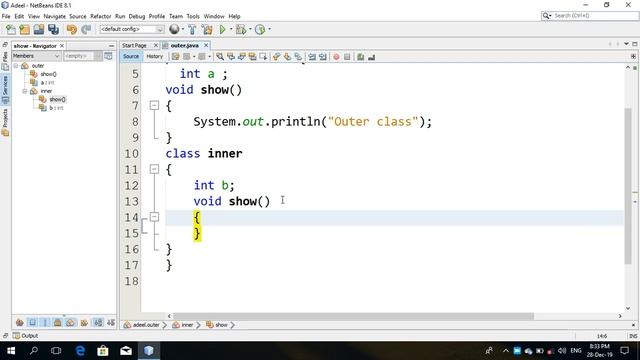Image resolution: width=640 pixels, height=360 pixels.
Task: Run the project with the green arrow
Action: pos(222,29)
